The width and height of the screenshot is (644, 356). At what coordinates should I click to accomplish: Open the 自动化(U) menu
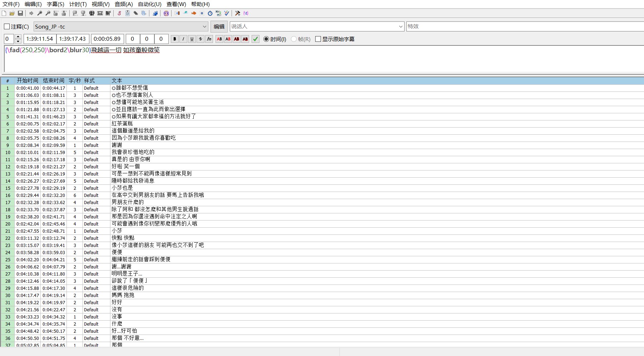[x=150, y=4]
